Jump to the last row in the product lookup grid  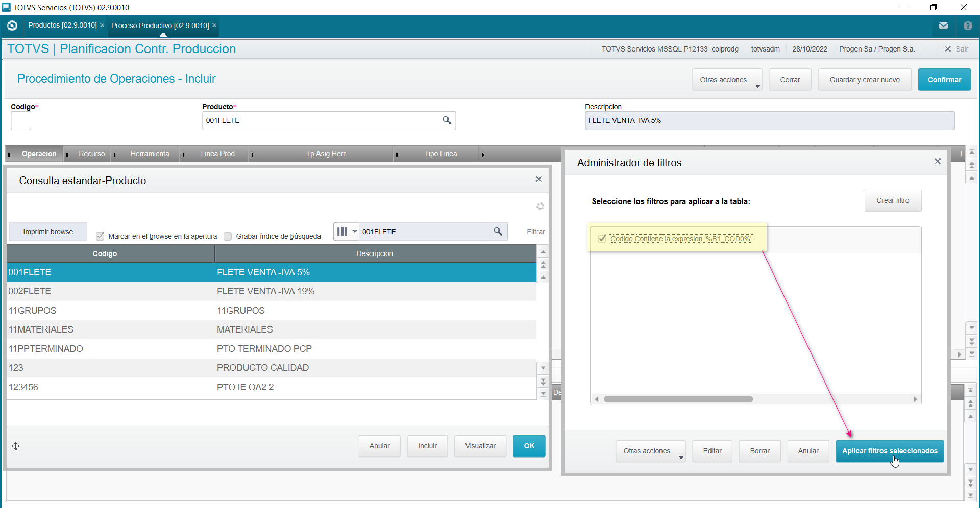tap(543, 393)
